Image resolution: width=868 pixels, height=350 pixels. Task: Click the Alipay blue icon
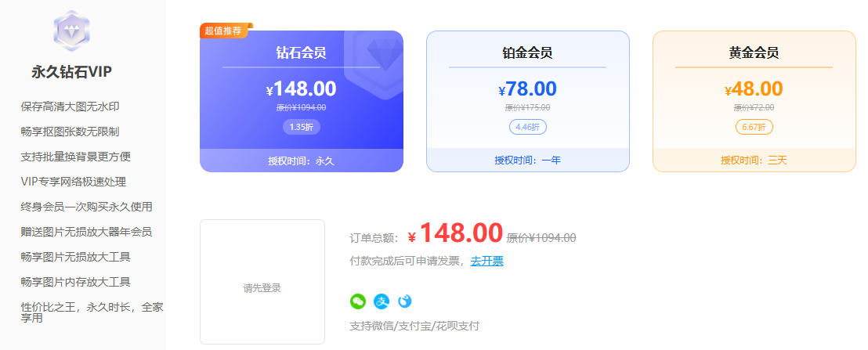(x=382, y=301)
